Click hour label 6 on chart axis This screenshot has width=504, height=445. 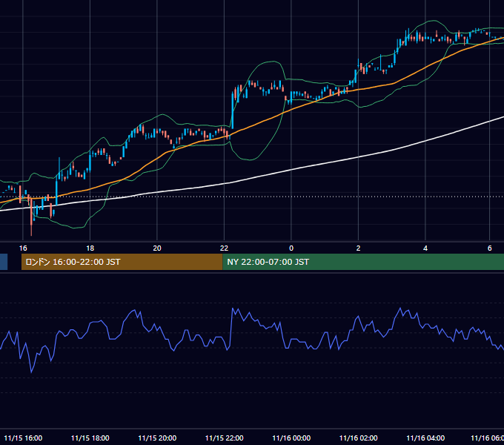[x=489, y=248]
